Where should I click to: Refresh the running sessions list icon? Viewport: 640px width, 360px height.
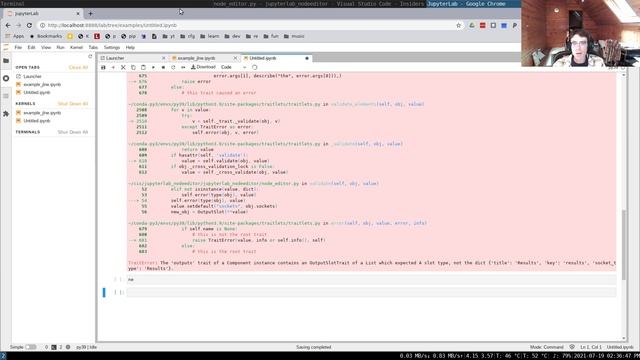(x=90, y=57)
